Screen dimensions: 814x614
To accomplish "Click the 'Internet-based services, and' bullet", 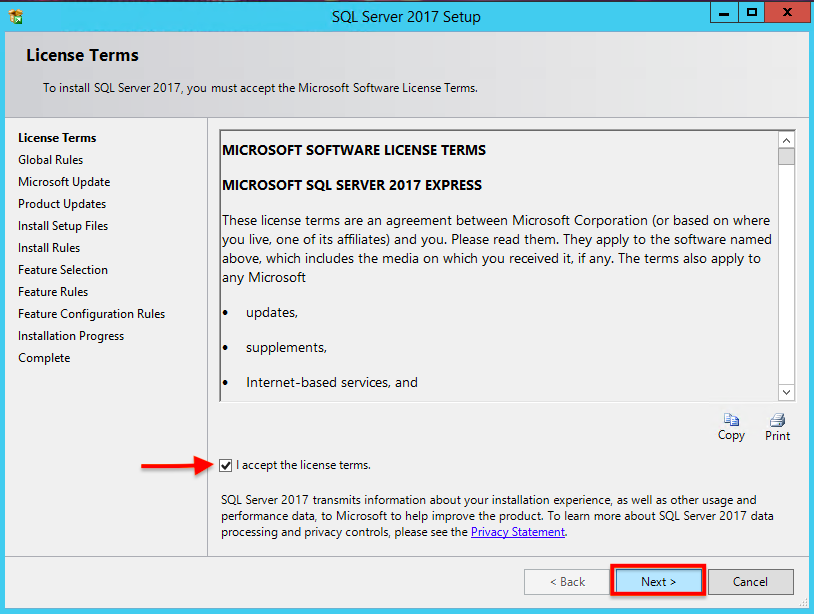I will [x=332, y=383].
